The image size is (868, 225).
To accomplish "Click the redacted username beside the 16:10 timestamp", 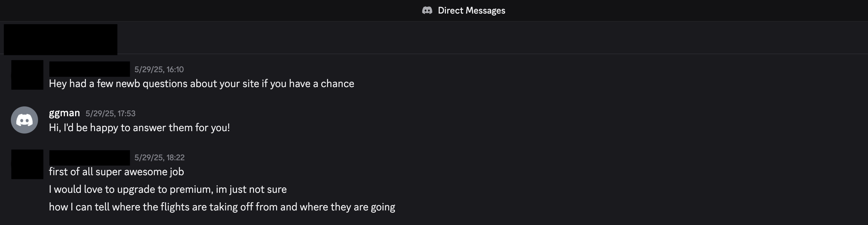I will 89,69.
